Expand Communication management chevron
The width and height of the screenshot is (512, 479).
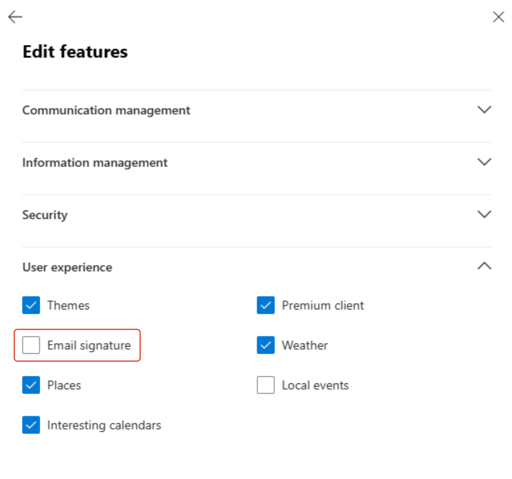484,109
